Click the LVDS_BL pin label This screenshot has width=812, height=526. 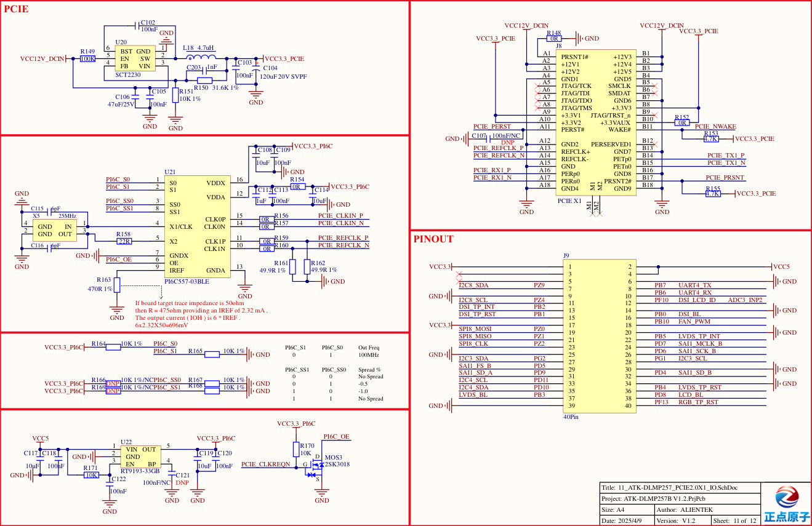click(473, 394)
